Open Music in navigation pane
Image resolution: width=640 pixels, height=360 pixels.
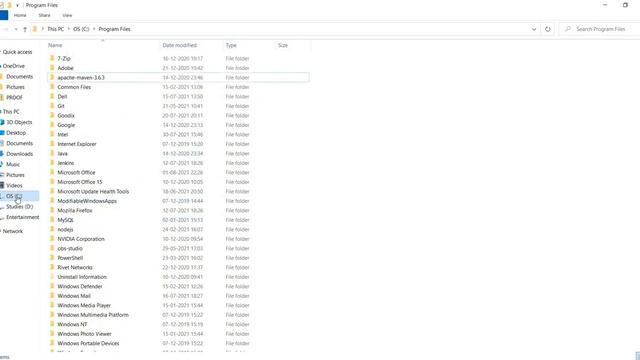tap(13, 164)
